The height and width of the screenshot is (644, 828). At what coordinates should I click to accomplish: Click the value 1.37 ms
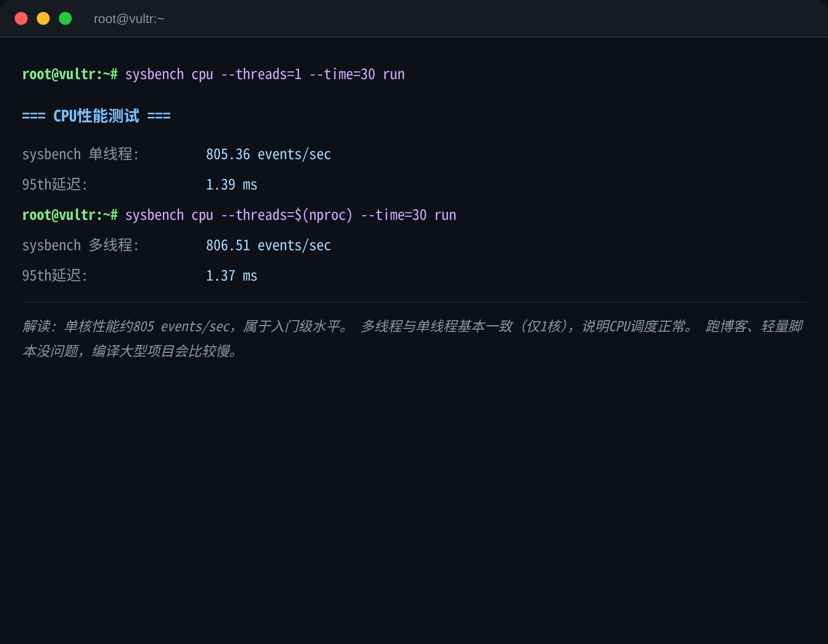pyautogui.click(x=231, y=276)
